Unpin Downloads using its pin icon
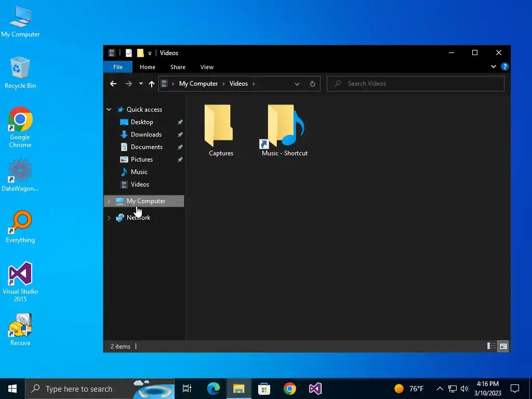The width and height of the screenshot is (532, 399). click(x=180, y=135)
